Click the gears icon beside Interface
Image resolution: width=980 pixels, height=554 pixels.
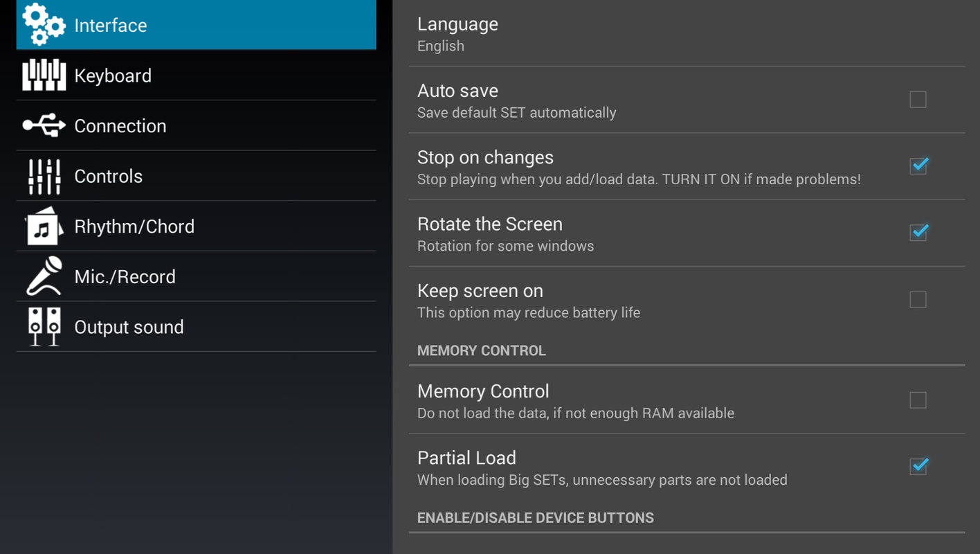click(x=44, y=25)
